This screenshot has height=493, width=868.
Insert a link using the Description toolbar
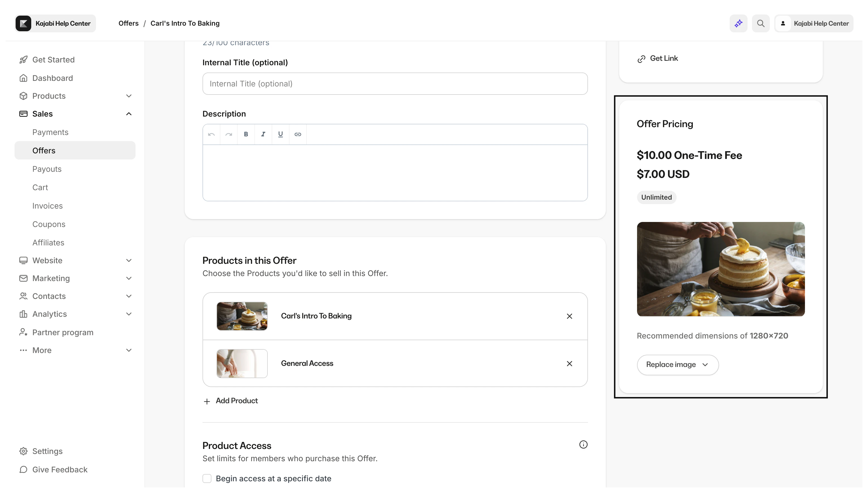click(x=298, y=134)
